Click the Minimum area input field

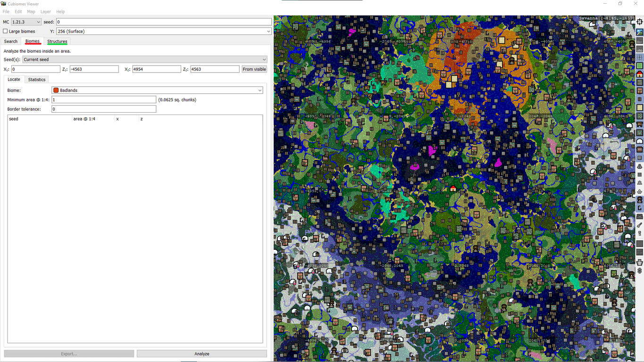(104, 100)
